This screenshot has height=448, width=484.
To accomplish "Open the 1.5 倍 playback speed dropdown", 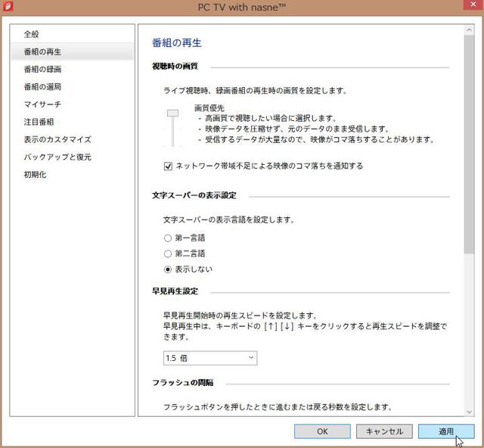I will point(210,358).
